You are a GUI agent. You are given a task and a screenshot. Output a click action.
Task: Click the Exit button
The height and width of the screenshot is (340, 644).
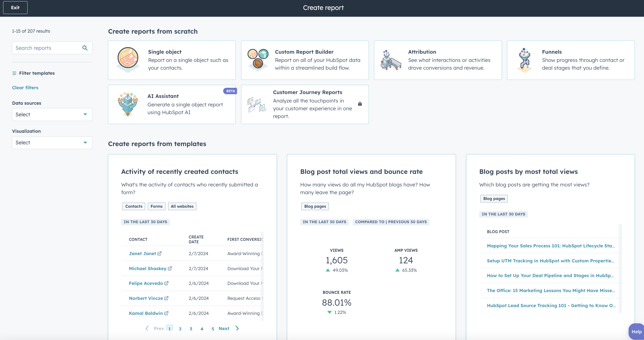pos(15,7)
